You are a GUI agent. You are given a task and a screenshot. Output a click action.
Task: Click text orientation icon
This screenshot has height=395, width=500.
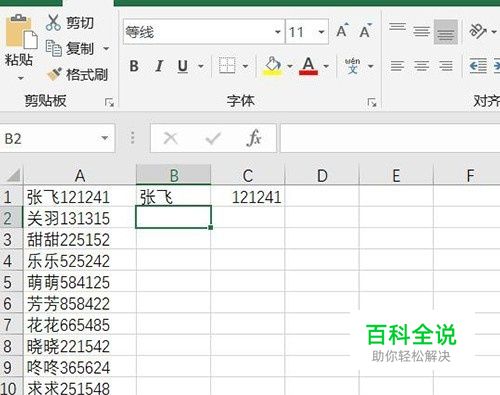(477, 31)
